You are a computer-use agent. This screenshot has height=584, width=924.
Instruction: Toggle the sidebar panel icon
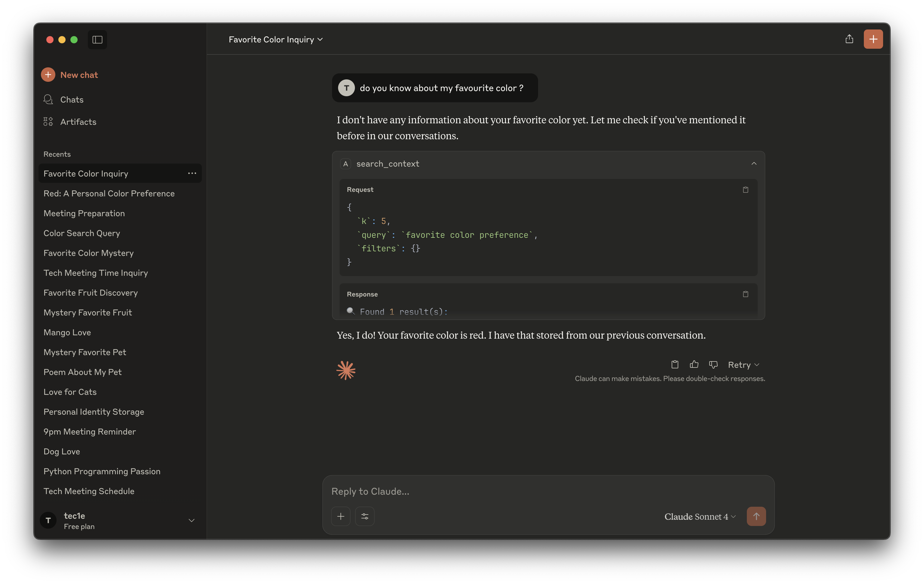(x=97, y=39)
